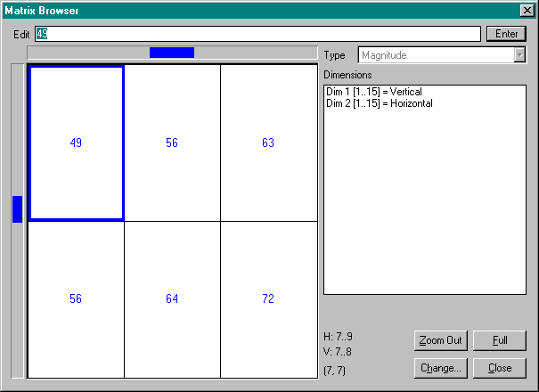Viewport: 539px width, 392px height.
Task: Click the blue vertical position slider thumb
Action: (x=17, y=209)
